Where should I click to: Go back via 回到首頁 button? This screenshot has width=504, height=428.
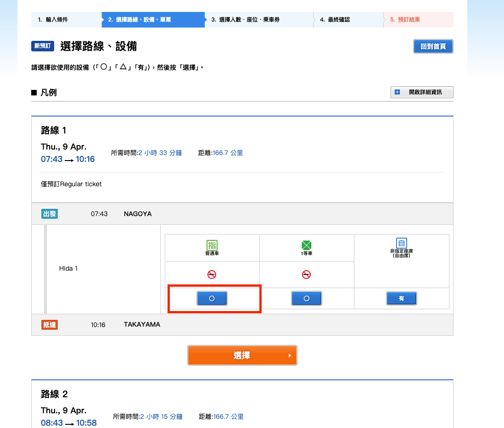tap(433, 46)
